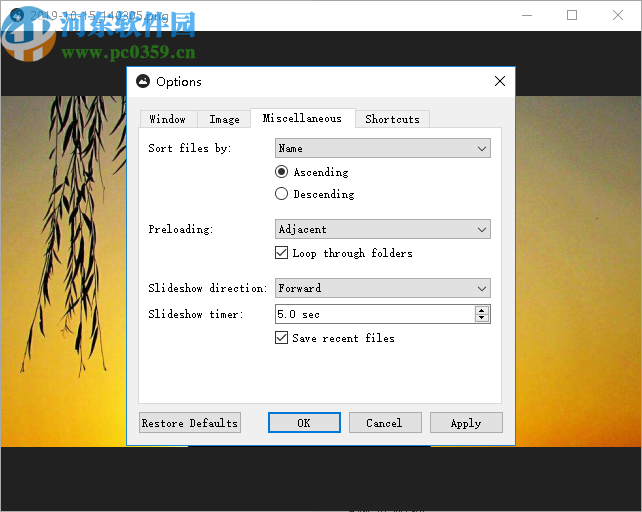Confirm settings with OK button
The image size is (642, 512).
[304, 423]
